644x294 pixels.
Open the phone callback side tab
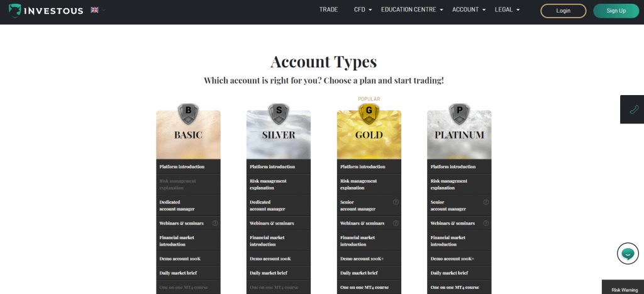632,110
